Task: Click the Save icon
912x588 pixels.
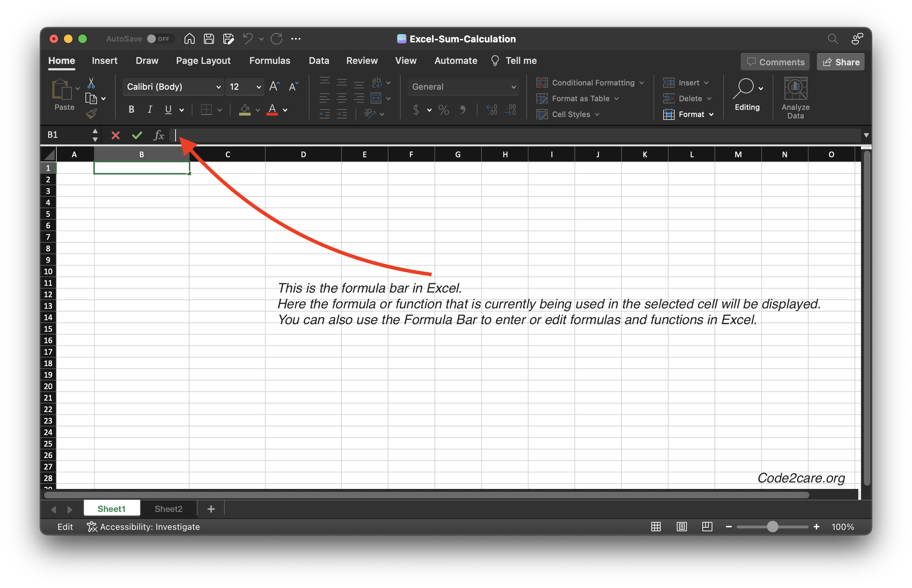Action: (x=209, y=38)
